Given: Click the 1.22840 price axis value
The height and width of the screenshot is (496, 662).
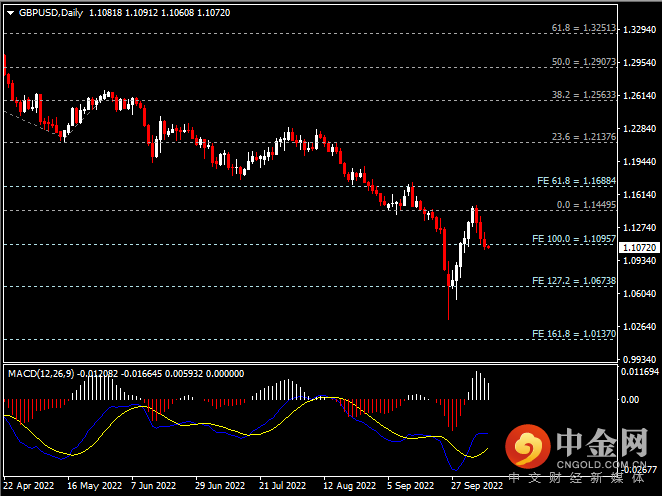Looking at the screenshot, I should coord(639,129).
